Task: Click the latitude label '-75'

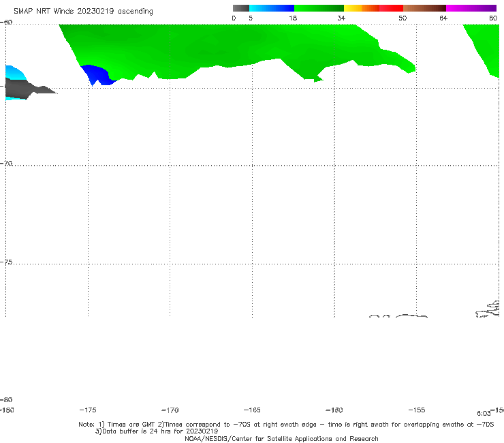Action: pos(6,262)
